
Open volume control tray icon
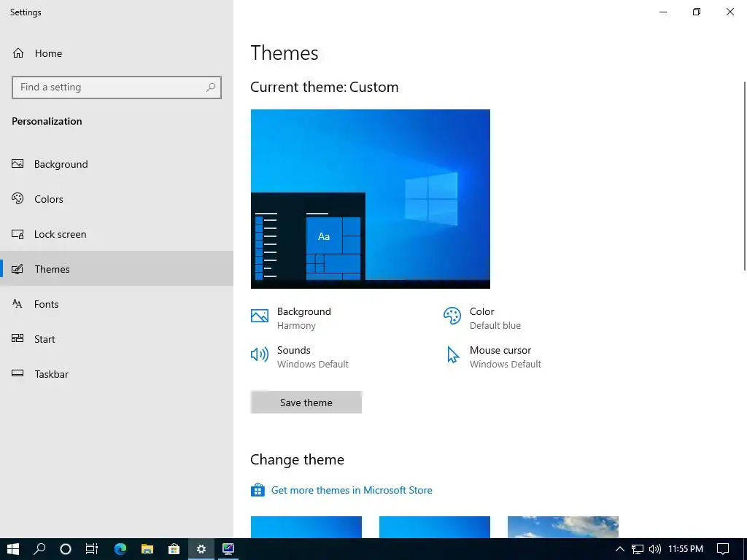[x=655, y=549]
